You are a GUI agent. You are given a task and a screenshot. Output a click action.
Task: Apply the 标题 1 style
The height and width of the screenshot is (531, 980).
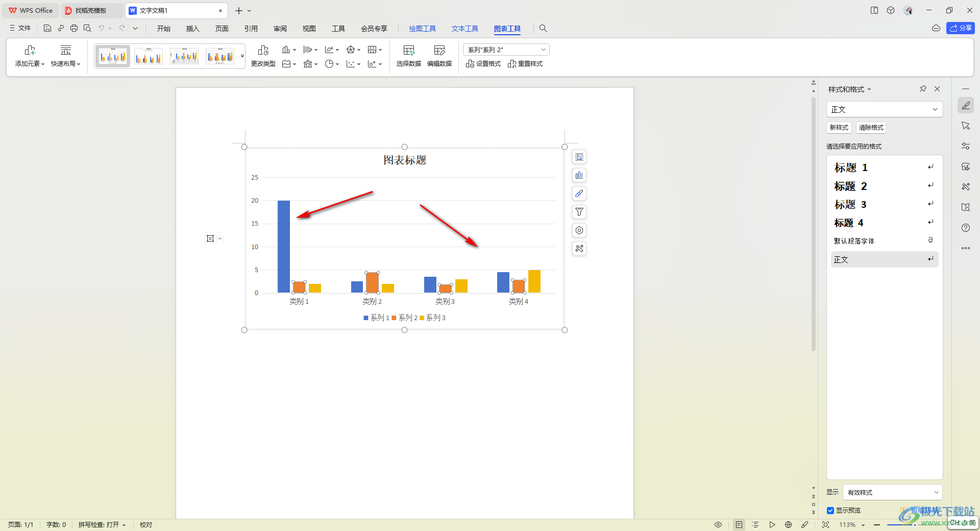click(x=885, y=167)
